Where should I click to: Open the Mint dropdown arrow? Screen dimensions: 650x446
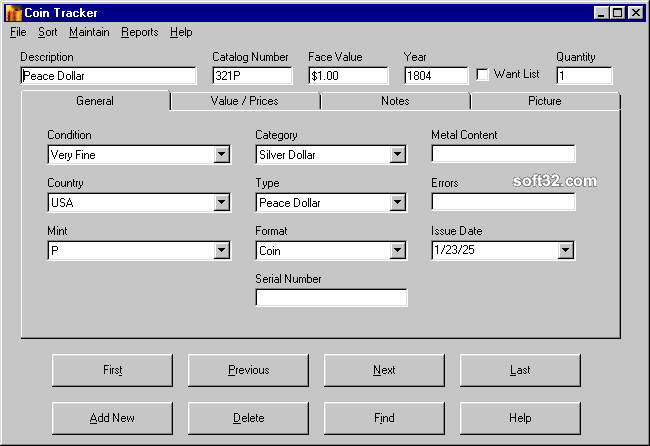[x=222, y=250]
